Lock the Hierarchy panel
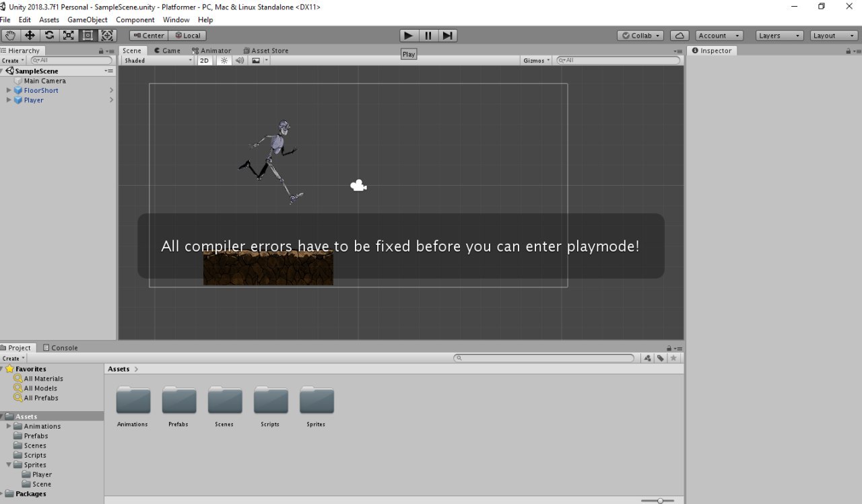The height and width of the screenshot is (504, 862). click(101, 51)
